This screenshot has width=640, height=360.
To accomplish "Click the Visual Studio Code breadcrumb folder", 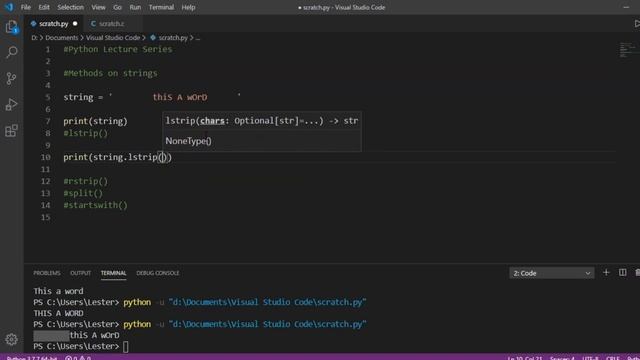I will click(113, 38).
